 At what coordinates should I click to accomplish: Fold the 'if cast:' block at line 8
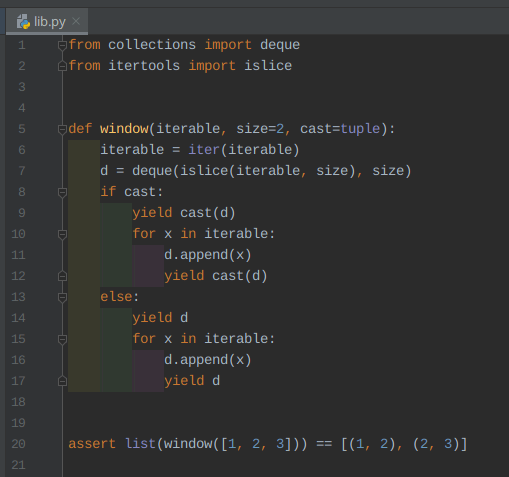(62, 192)
